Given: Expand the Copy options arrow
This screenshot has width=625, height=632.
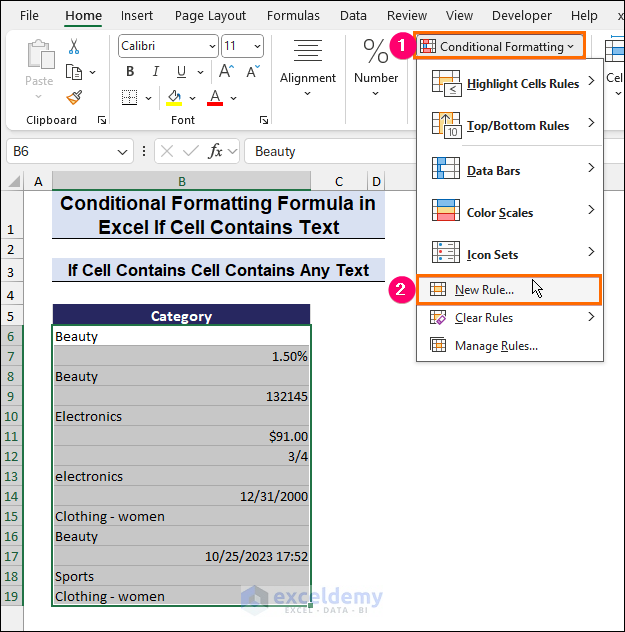Looking at the screenshot, I should tap(93, 73).
